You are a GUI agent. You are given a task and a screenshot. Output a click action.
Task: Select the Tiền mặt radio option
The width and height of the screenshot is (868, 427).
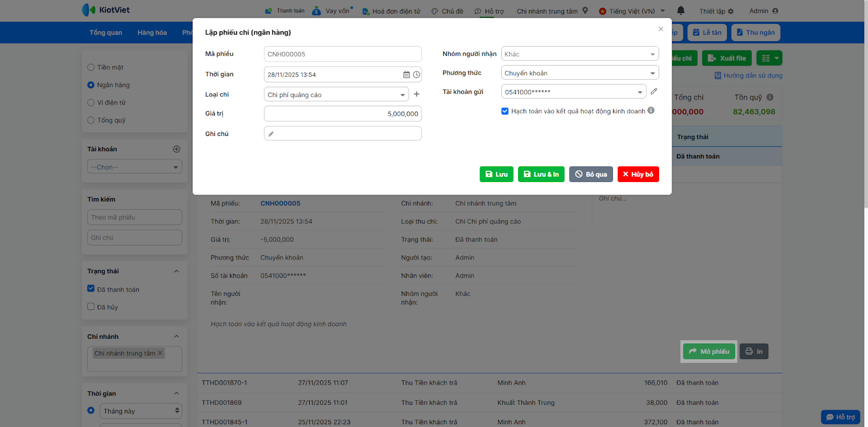91,68
